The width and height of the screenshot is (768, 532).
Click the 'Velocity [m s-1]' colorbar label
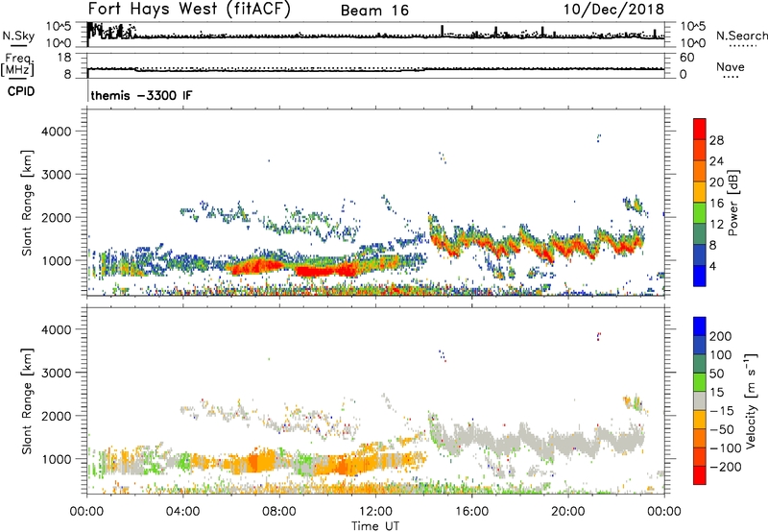[751, 400]
